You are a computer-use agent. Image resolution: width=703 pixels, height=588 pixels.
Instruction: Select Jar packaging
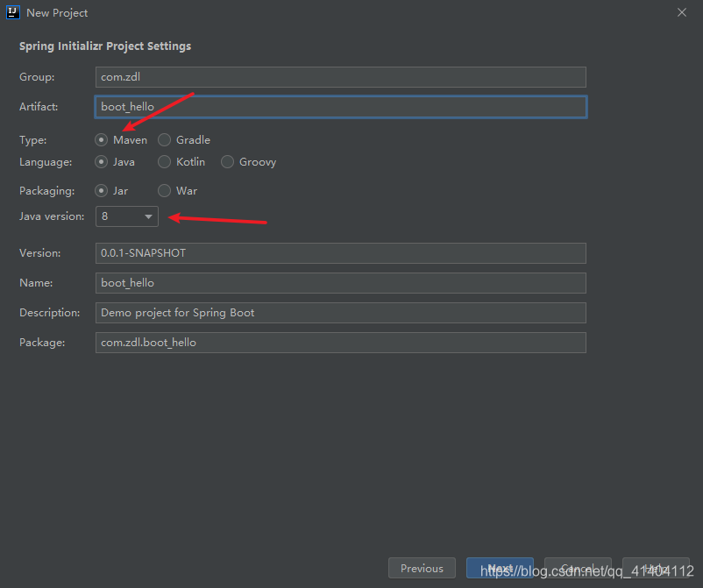pos(111,191)
